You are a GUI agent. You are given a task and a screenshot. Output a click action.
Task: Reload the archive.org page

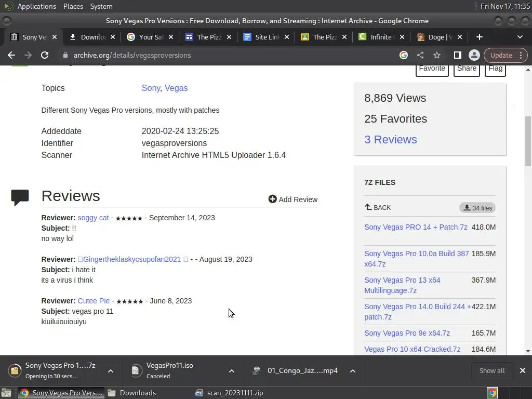45,55
